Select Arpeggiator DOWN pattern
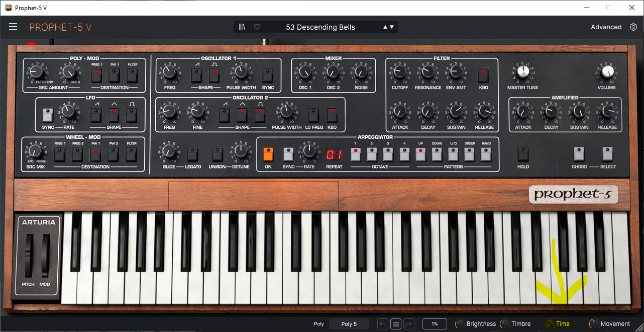This screenshot has width=644, height=332. (437, 154)
